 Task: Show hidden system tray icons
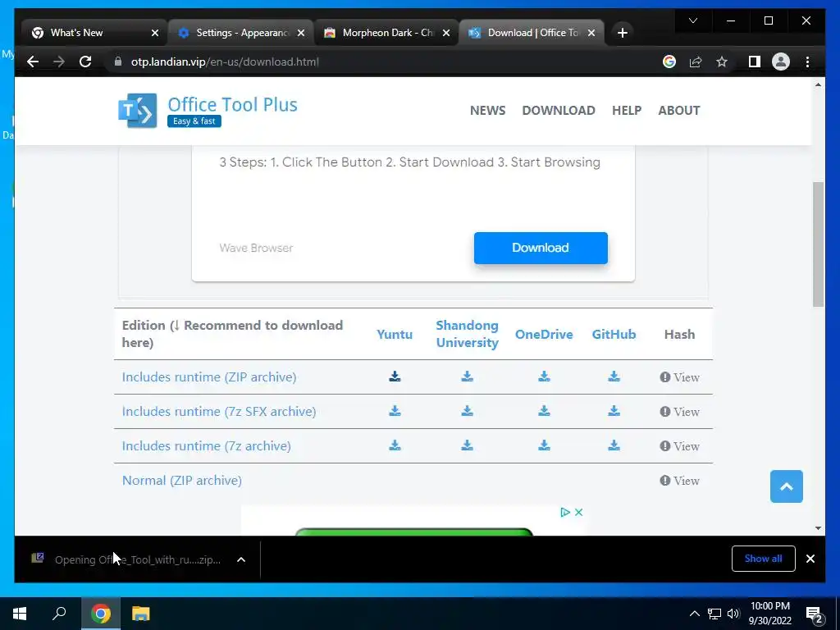coord(694,614)
